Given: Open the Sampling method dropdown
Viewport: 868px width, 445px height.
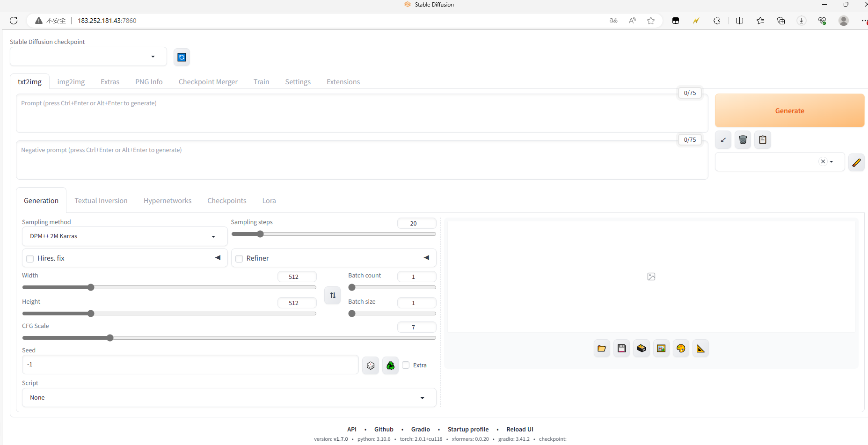Looking at the screenshot, I should [124, 236].
